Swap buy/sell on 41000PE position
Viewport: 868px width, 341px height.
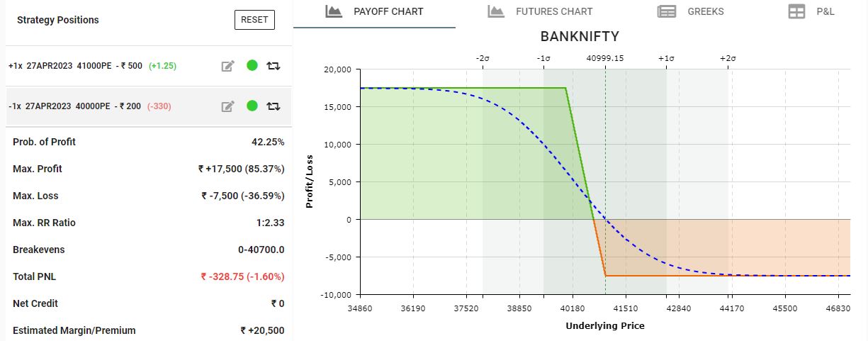(274, 66)
